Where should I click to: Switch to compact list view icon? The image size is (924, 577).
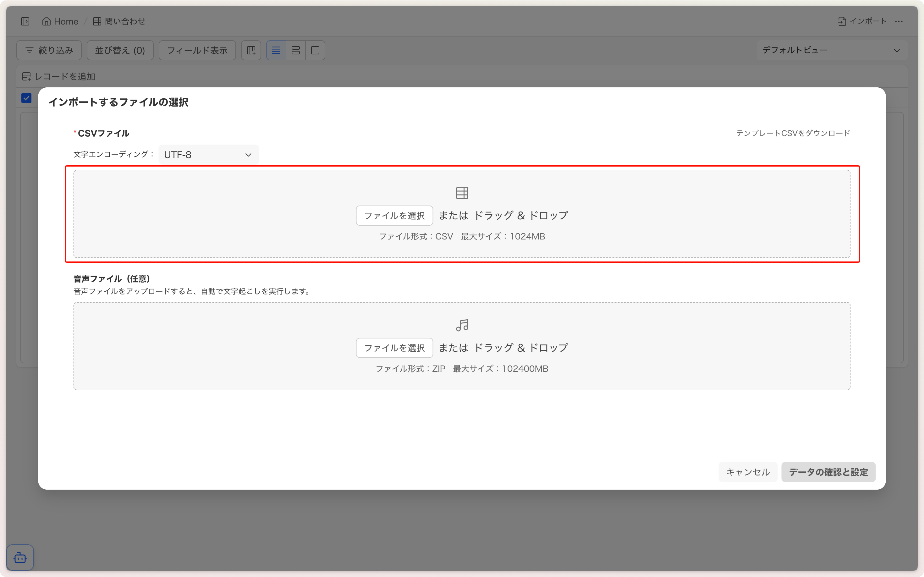coord(276,50)
